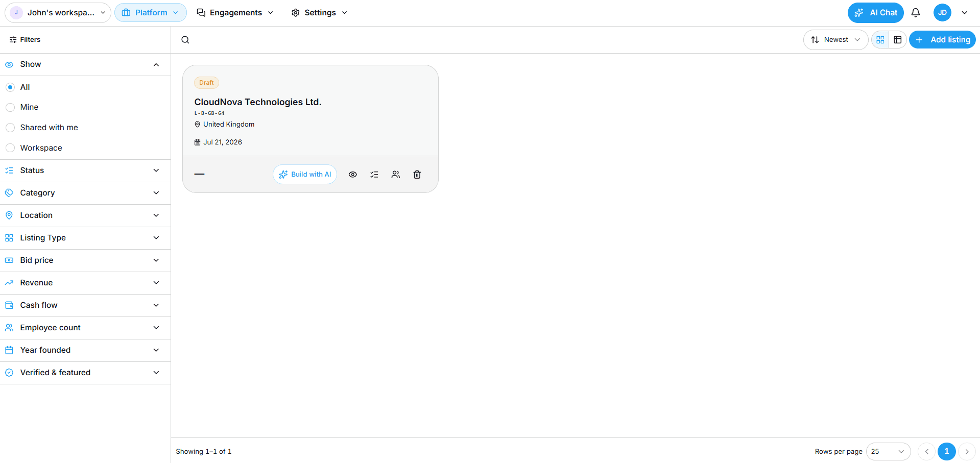
Task: Click Jul 21, 2026 date text
Action: [x=223, y=142]
